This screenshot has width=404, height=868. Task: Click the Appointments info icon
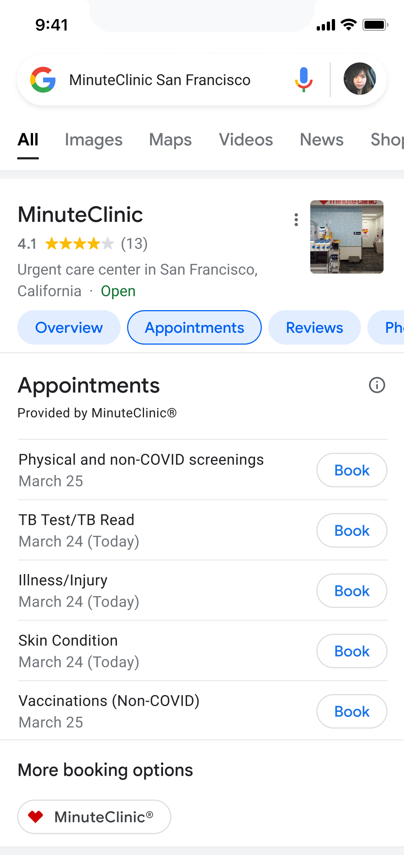377,385
